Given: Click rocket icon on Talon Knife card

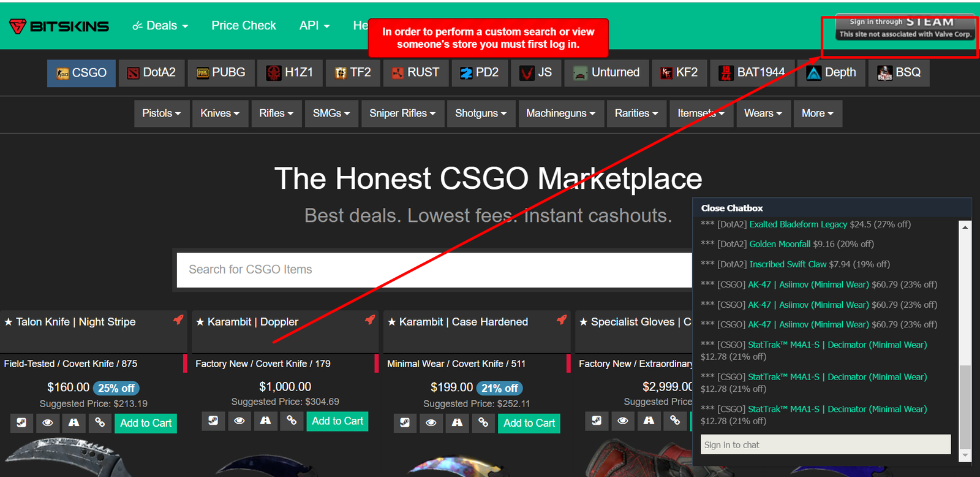Looking at the screenshot, I should [178, 320].
